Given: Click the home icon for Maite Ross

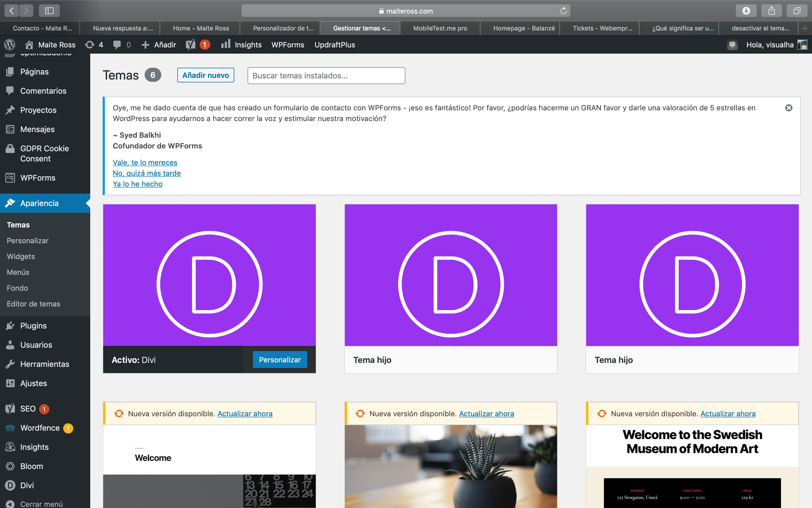Looking at the screenshot, I should pos(29,45).
